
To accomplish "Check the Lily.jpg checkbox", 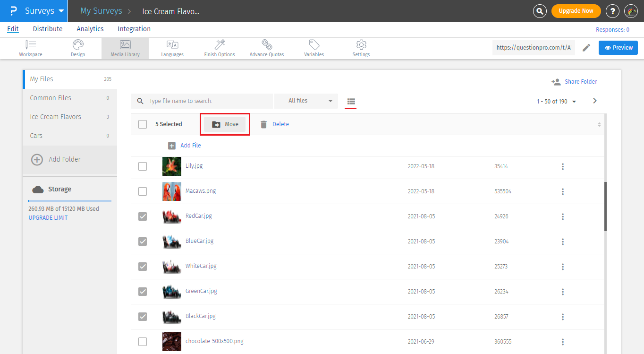I will pyautogui.click(x=143, y=166).
